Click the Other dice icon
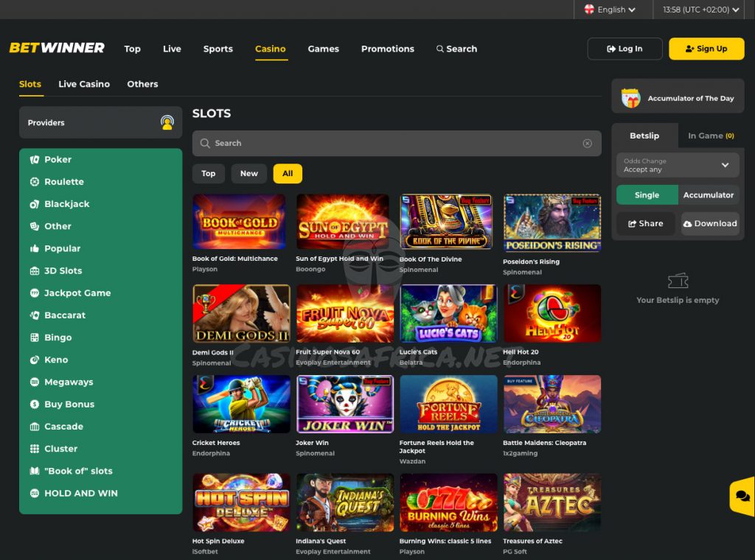This screenshot has width=755, height=560. (34, 226)
